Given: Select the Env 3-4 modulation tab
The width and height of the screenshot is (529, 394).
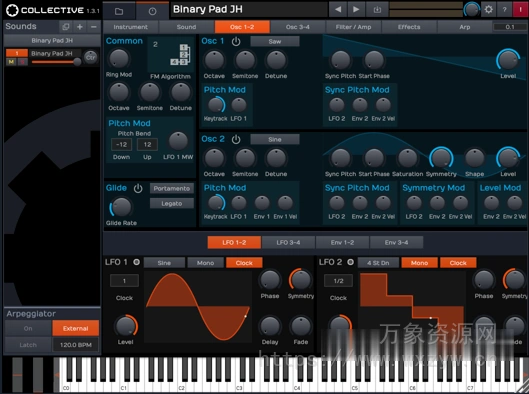Looking at the screenshot, I should [396, 243].
